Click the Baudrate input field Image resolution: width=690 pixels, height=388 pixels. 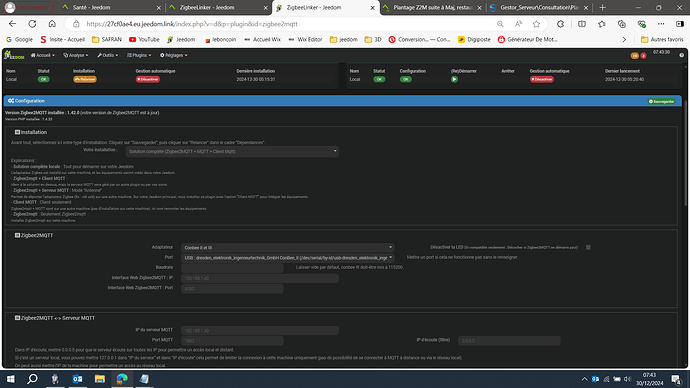pyautogui.click(x=232, y=268)
